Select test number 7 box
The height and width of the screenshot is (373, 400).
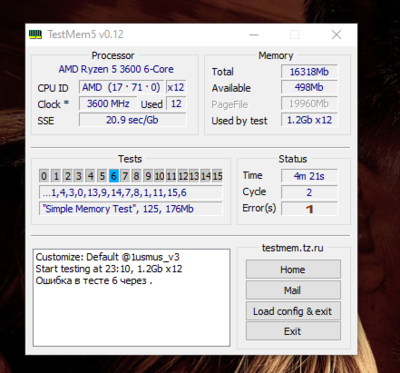click(125, 176)
